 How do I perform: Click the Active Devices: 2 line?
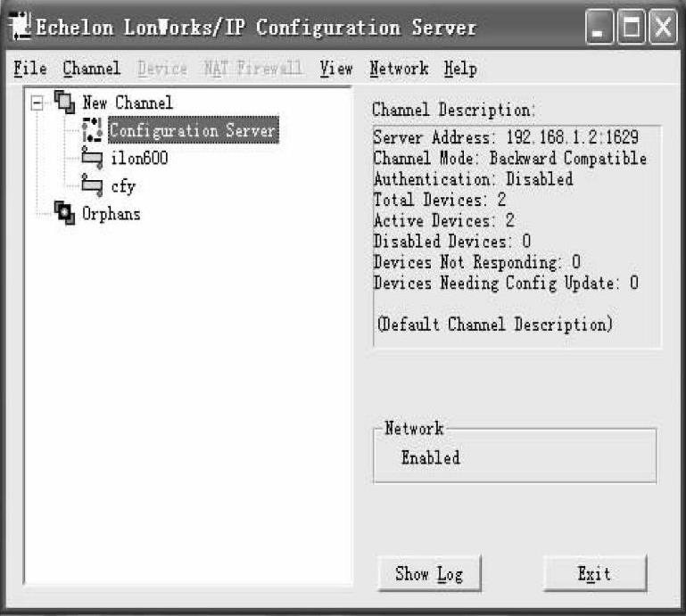[x=443, y=220]
